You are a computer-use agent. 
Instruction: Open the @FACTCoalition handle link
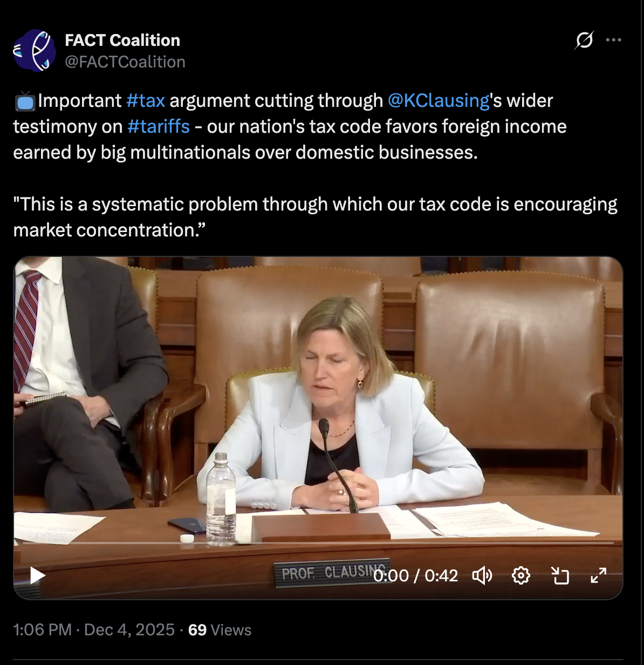[125, 62]
